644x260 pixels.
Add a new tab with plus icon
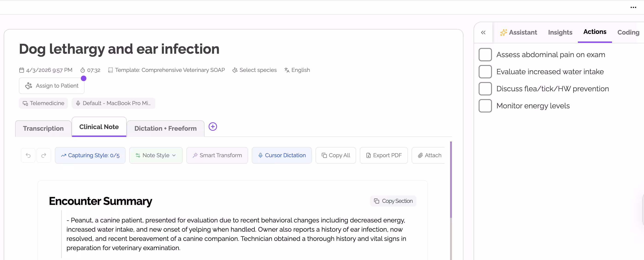213,127
